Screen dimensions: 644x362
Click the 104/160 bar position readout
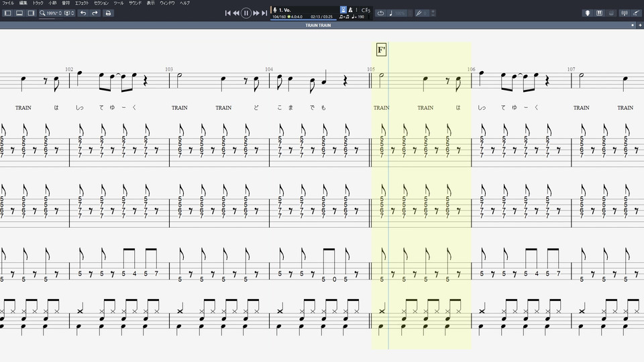click(279, 17)
